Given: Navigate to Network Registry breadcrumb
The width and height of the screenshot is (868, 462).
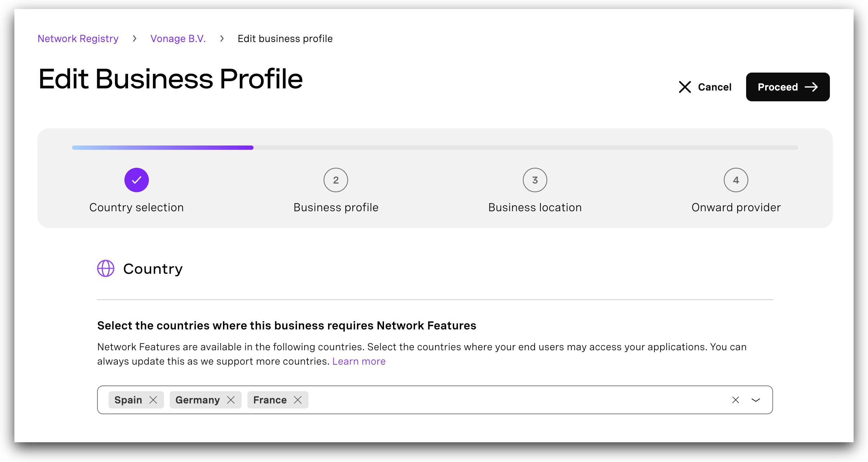Looking at the screenshot, I should pyautogui.click(x=78, y=38).
